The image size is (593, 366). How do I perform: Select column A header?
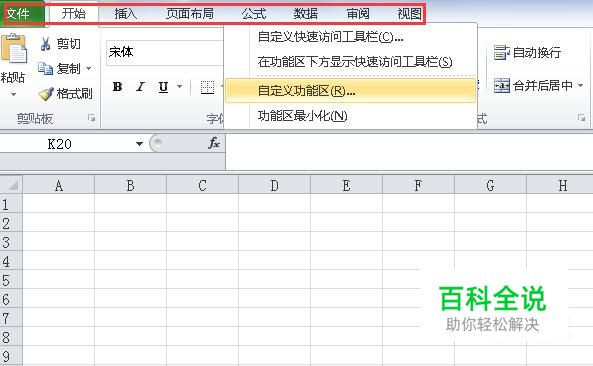pyautogui.click(x=59, y=185)
